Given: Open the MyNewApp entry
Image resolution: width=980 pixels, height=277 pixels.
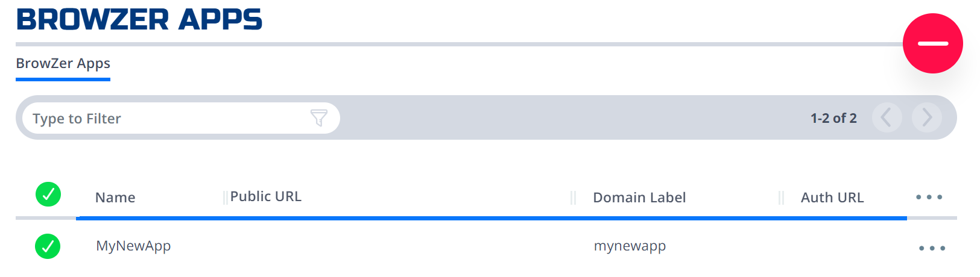Looking at the screenshot, I should (133, 246).
